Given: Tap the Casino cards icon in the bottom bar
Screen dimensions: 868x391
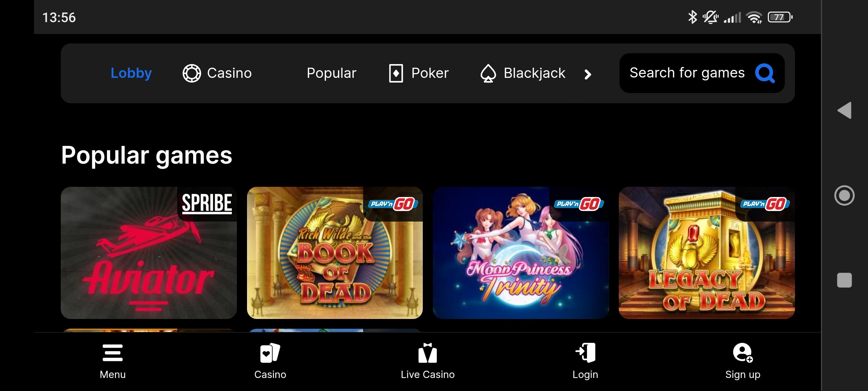Looking at the screenshot, I should click(270, 353).
